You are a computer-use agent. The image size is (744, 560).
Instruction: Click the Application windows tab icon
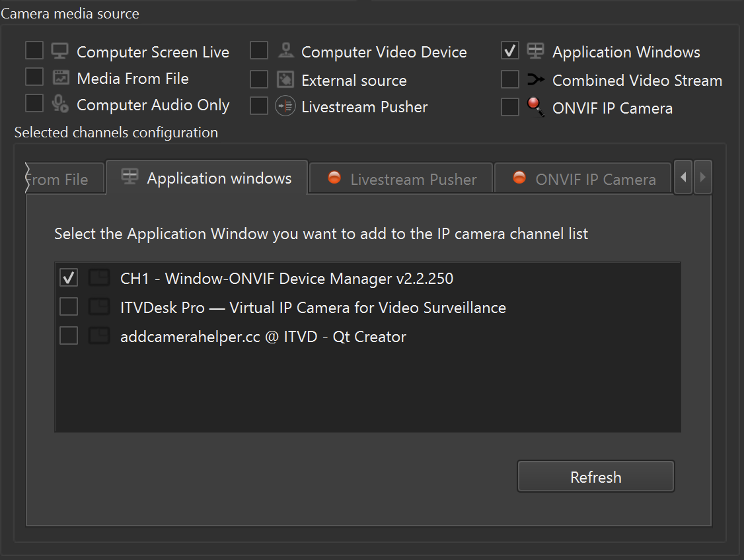pyautogui.click(x=130, y=176)
